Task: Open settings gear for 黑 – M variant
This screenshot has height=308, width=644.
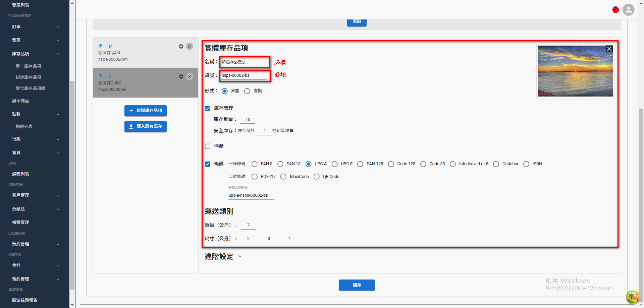Action: point(181,46)
